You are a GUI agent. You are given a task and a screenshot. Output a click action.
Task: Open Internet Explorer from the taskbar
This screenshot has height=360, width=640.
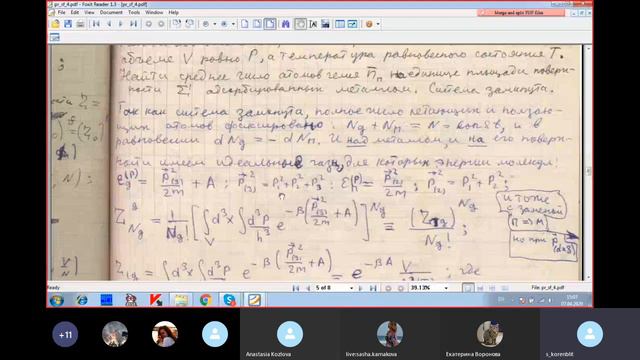coord(82,300)
